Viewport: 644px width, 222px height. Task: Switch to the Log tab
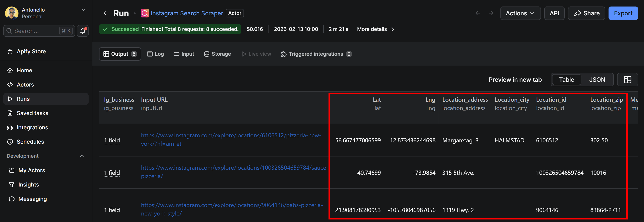click(156, 54)
